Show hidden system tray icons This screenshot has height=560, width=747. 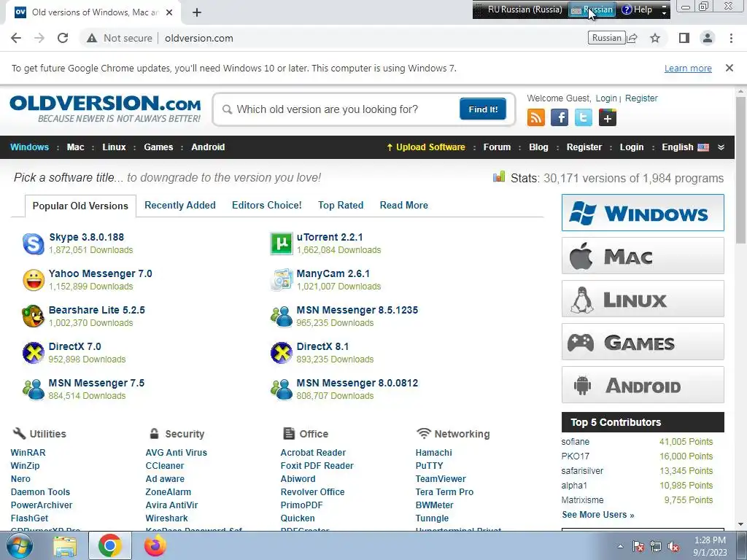(x=620, y=547)
